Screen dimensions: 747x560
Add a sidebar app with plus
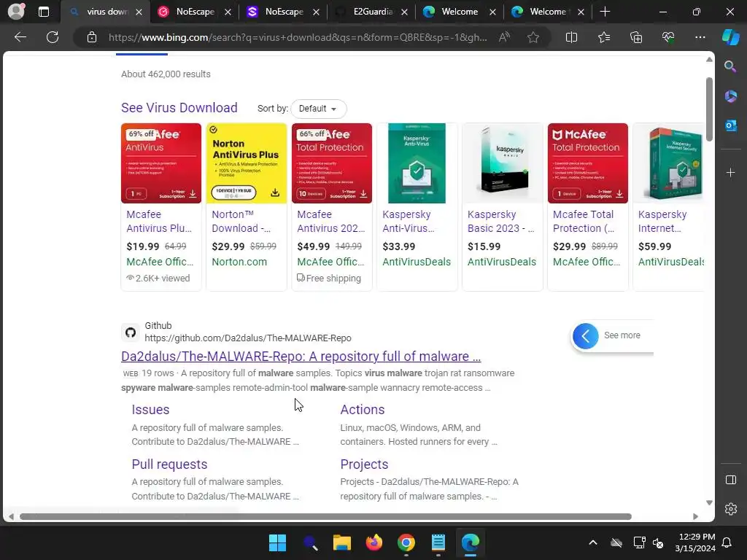tap(730, 172)
